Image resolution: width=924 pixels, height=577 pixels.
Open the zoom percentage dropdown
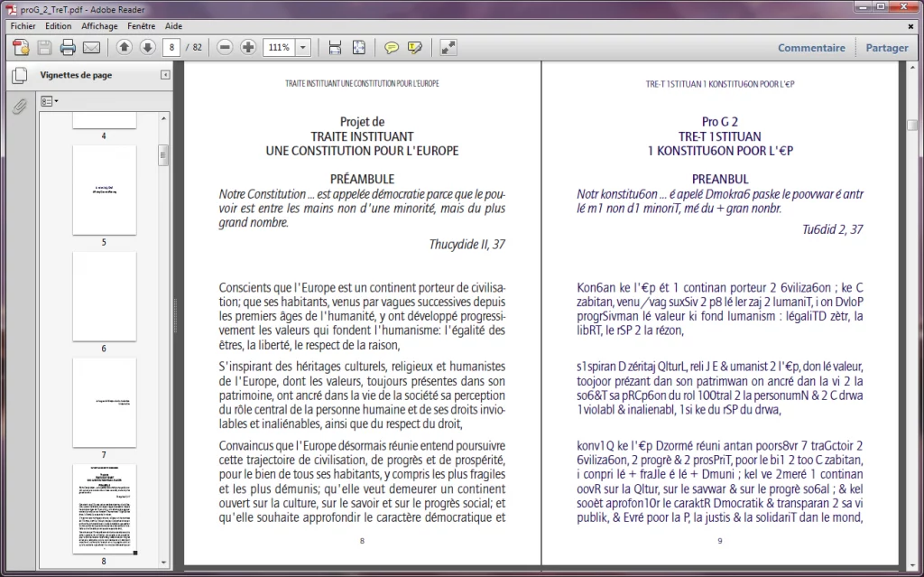303,47
